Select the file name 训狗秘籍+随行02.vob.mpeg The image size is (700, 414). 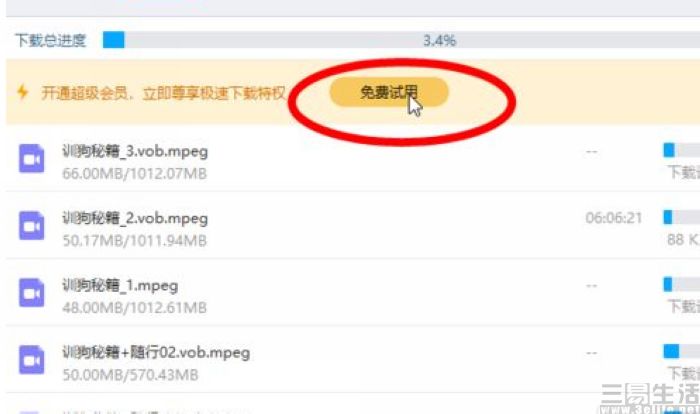[x=156, y=352]
